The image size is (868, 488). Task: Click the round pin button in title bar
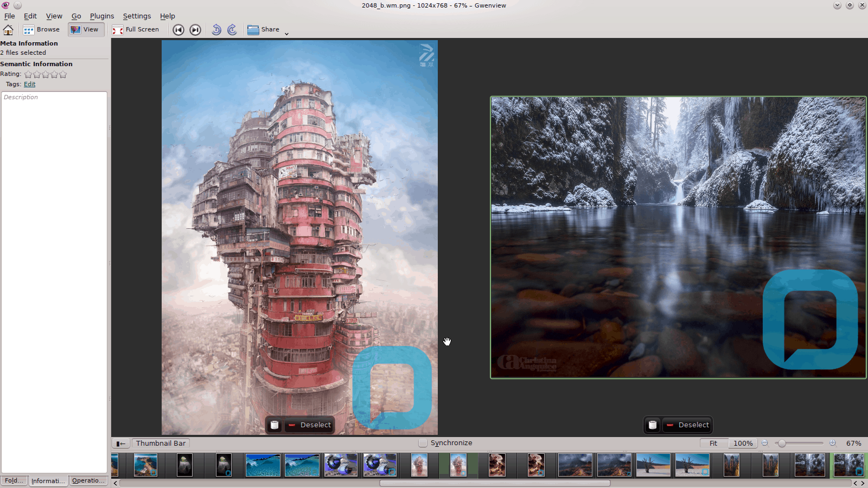pos(17,5)
